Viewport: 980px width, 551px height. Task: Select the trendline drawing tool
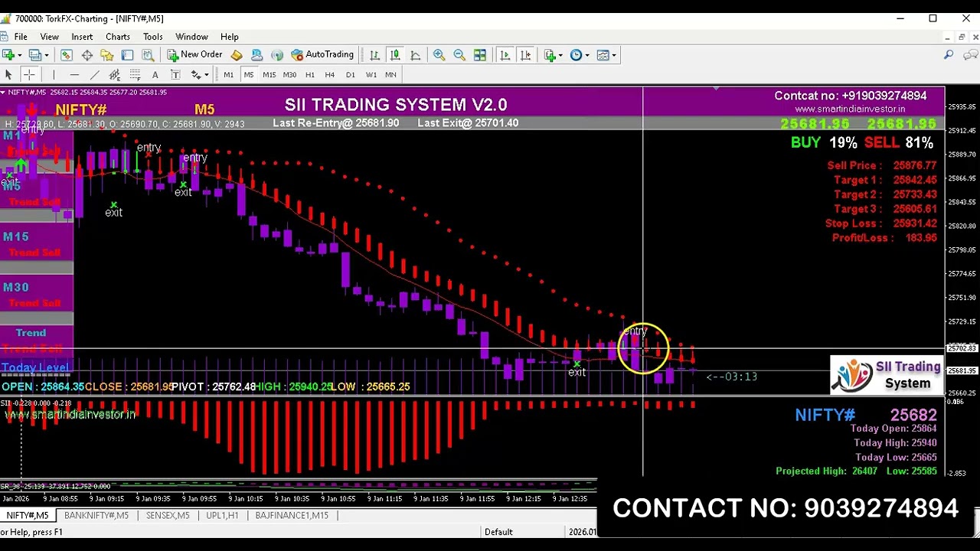94,75
